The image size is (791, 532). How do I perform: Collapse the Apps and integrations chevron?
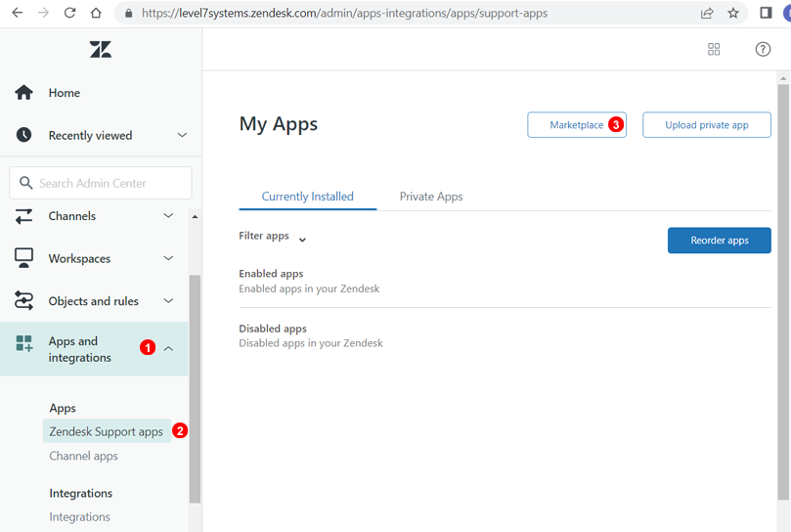coord(168,349)
